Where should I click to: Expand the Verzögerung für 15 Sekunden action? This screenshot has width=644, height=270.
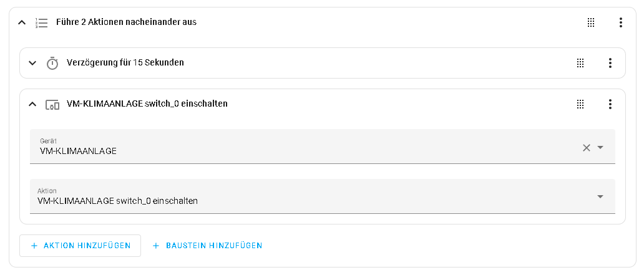pyautogui.click(x=32, y=63)
